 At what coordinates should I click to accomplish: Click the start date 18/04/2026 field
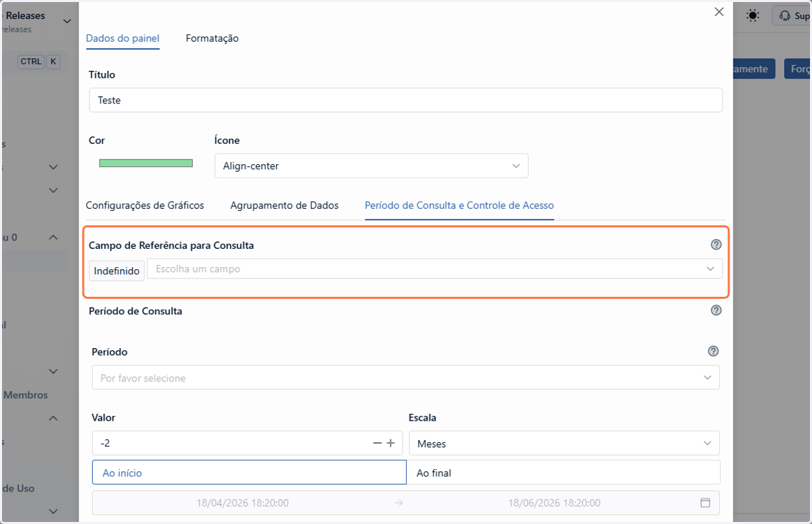click(243, 503)
